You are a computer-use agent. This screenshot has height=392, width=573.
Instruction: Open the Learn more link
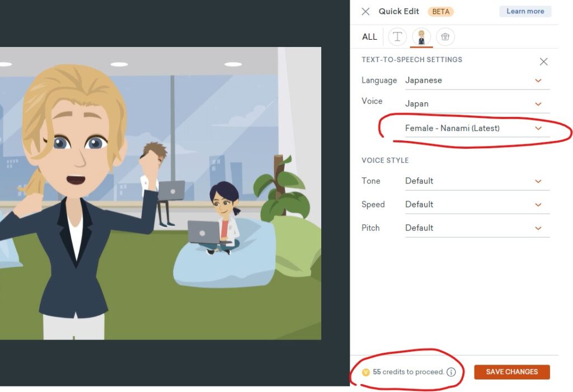point(525,11)
